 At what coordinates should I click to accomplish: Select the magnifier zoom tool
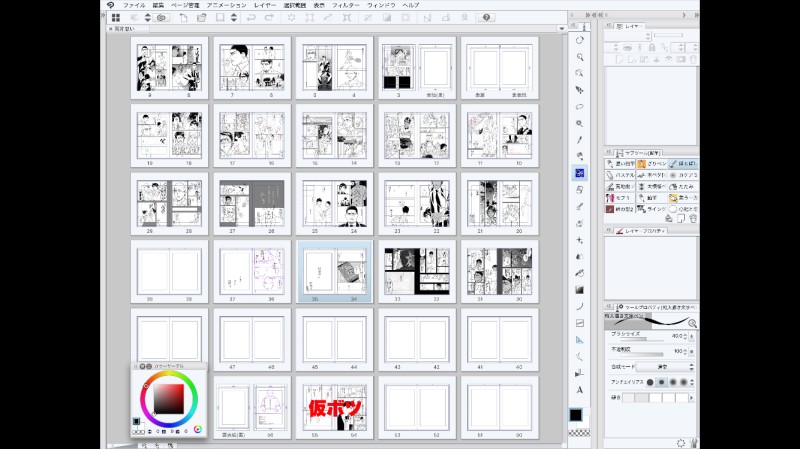[x=580, y=57]
